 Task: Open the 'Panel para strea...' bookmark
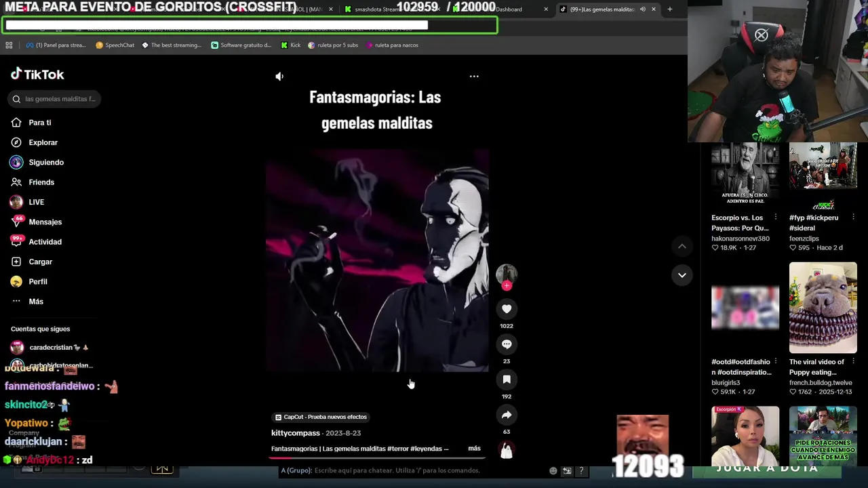56,45
